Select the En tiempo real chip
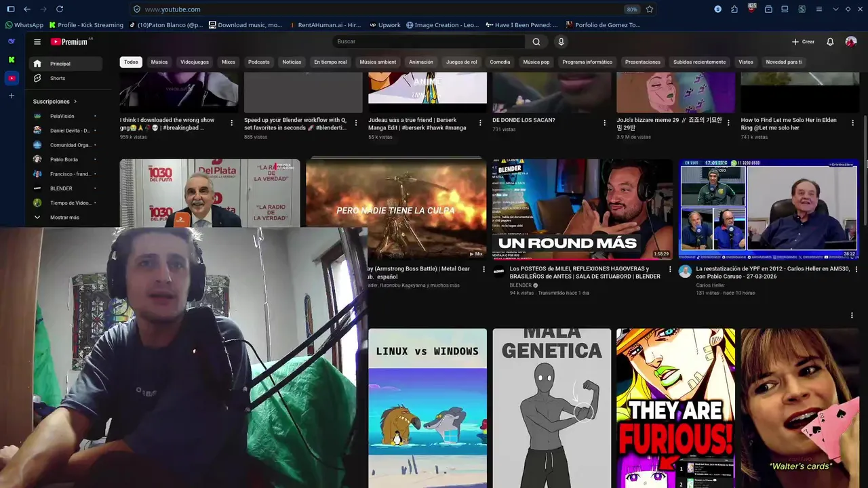Viewport: 868px width, 488px height. (x=330, y=62)
